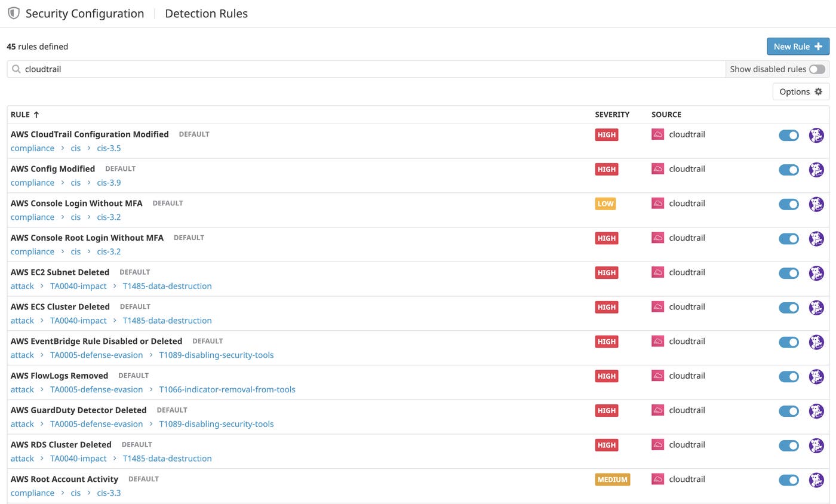836x504 pixels.
Task: Click cloudtrail source icon for AWS FlowLogs Removed
Action: click(657, 376)
